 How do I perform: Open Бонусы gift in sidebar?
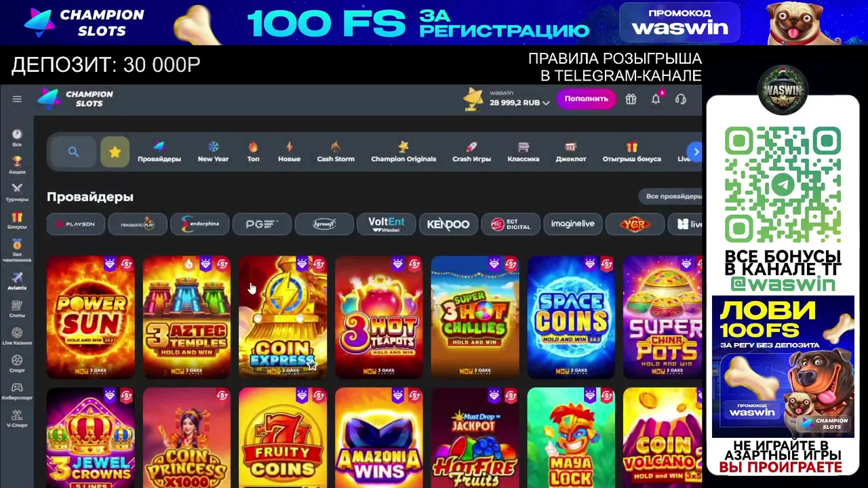click(x=17, y=220)
